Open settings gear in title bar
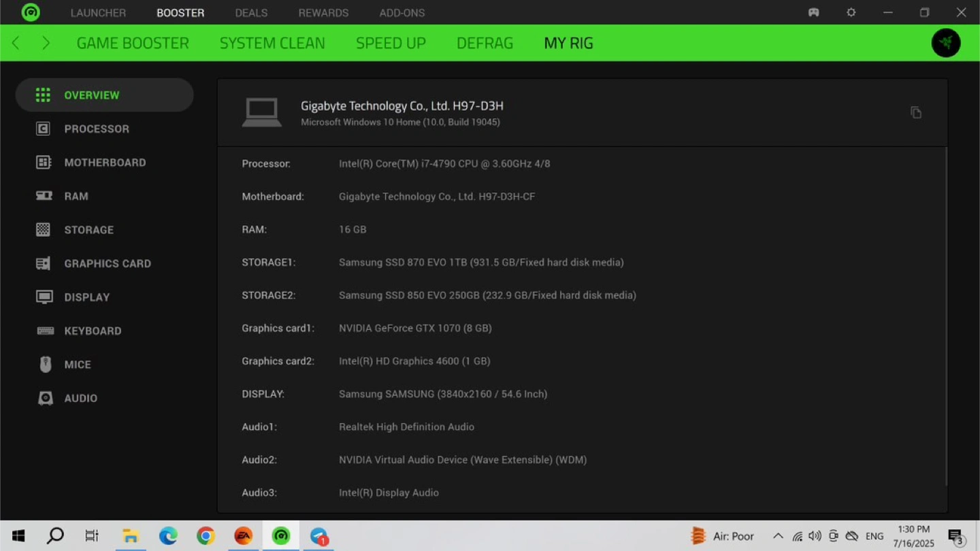Screen dimensions: 980x551 (851, 12)
